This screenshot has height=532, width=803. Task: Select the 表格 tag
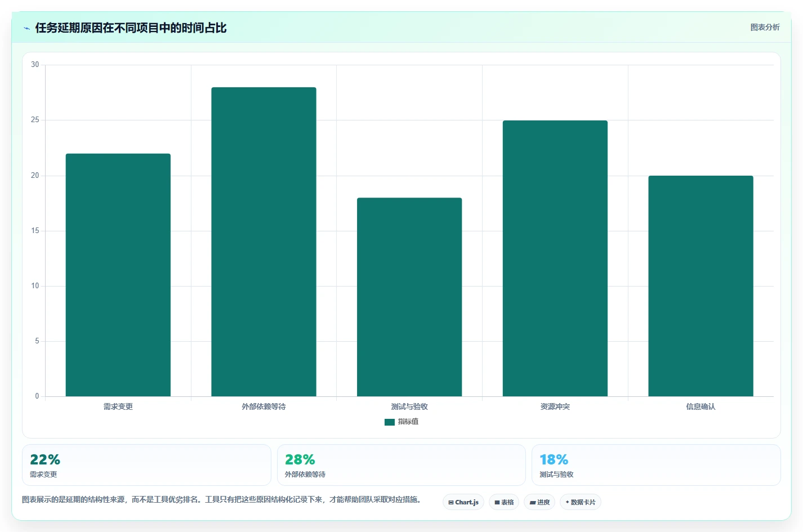click(504, 502)
